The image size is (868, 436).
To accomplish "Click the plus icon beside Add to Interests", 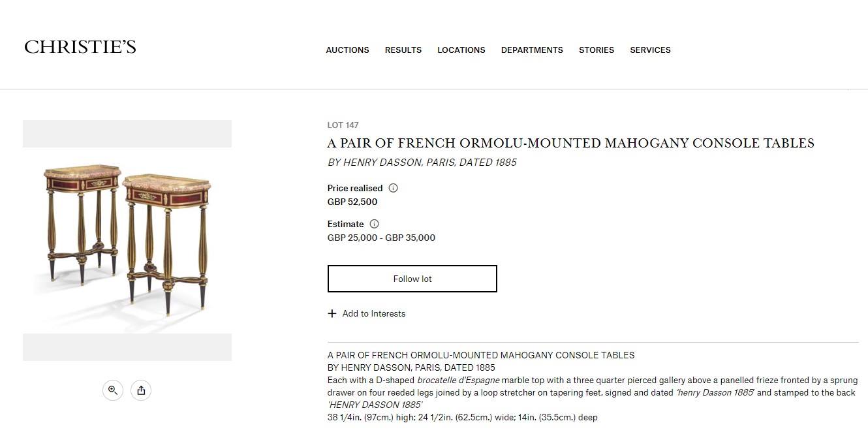I will click(x=332, y=314).
